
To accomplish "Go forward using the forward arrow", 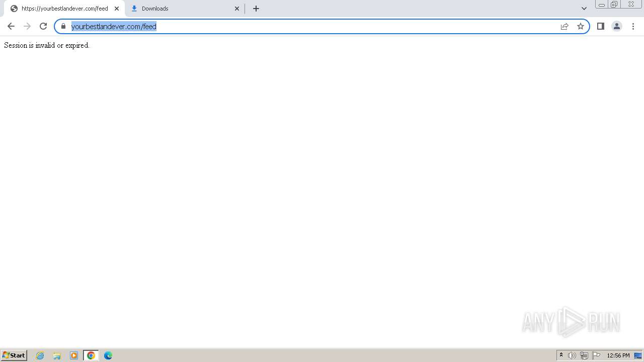I will 27,26.
